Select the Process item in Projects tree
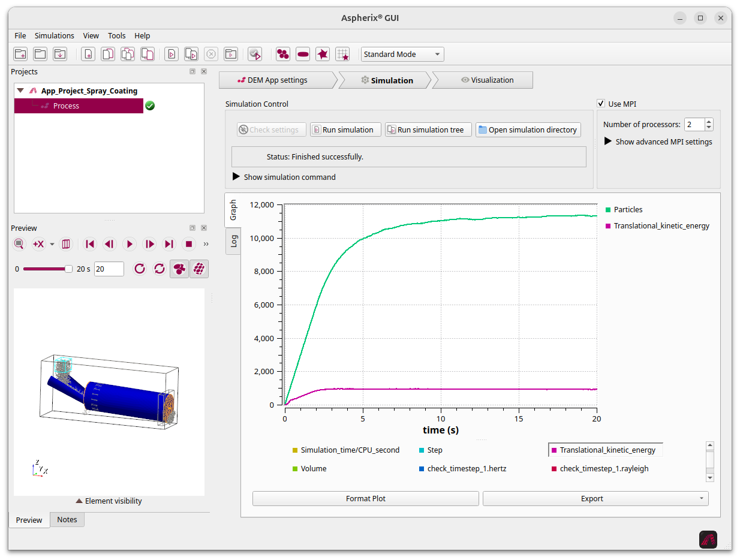The height and width of the screenshot is (560, 740). tap(79, 106)
